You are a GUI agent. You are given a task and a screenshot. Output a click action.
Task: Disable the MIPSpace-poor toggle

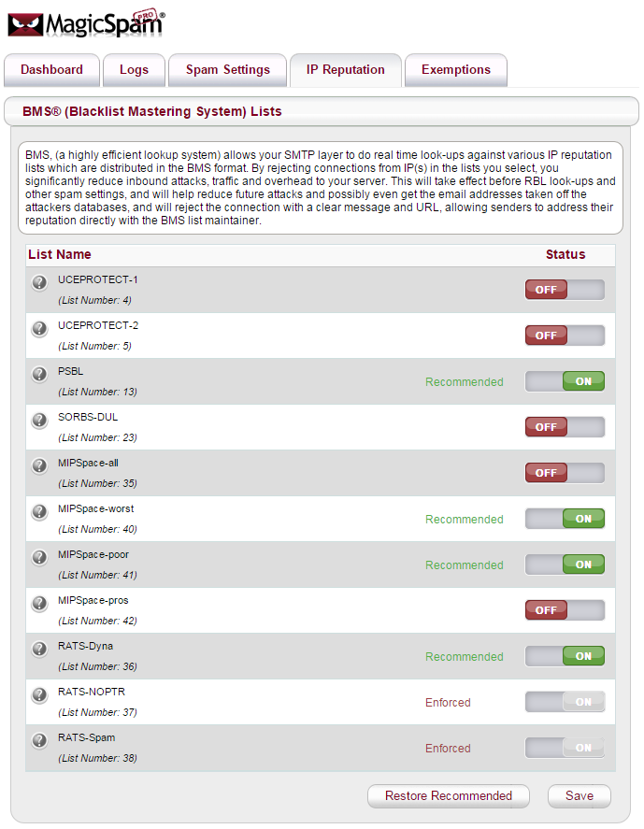click(x=565, y=565)
